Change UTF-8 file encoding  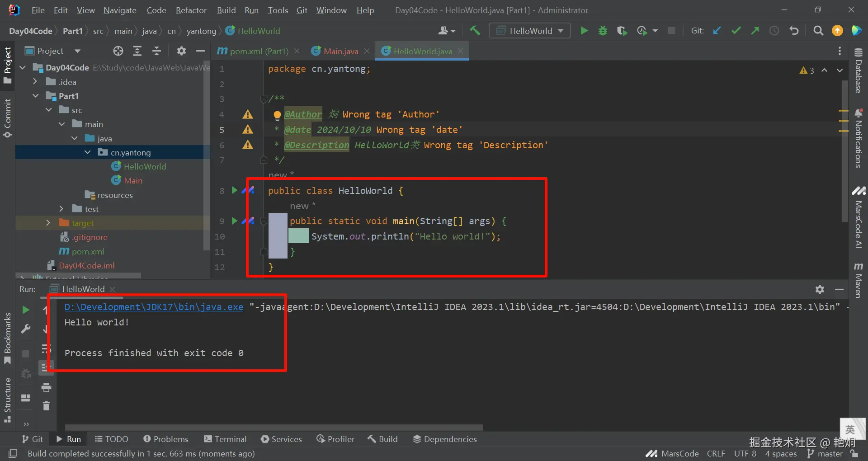click(x=745, y=454)
